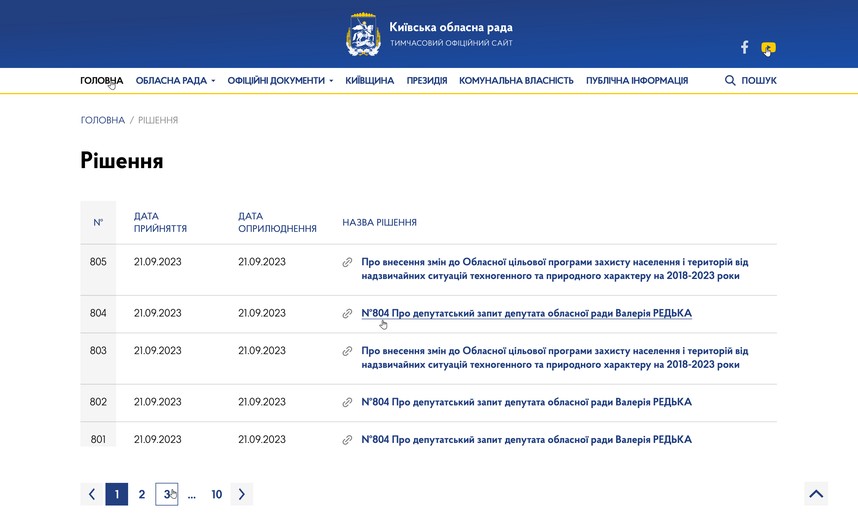Go to next page with right arrow
This screenshot has height=524, width=858.
pyautogui.click(x=241, y=494)
